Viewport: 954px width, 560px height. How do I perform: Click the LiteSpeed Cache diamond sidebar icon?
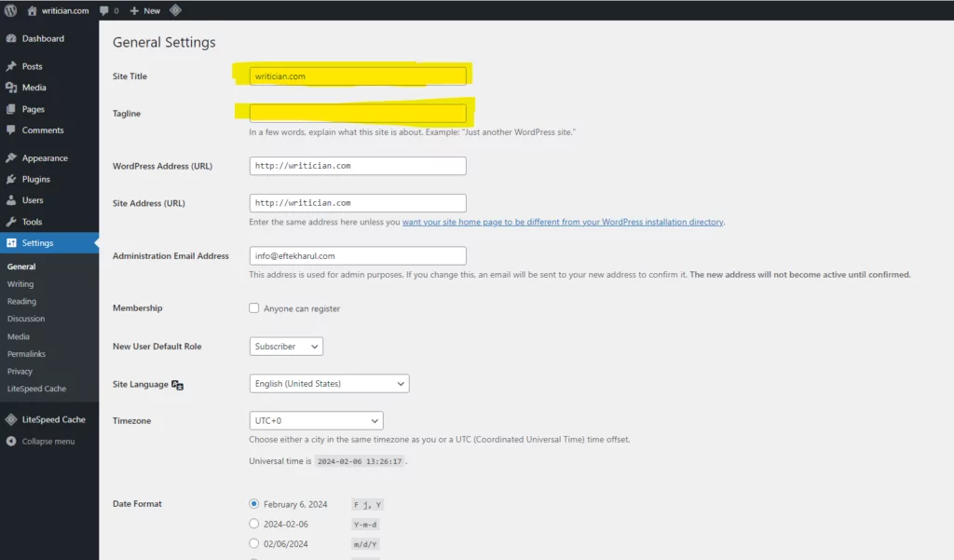tap(11, 419)
